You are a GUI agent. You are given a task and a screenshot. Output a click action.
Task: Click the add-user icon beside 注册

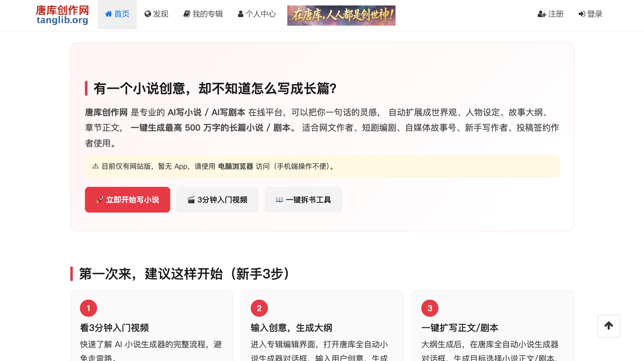pos(542,14)
